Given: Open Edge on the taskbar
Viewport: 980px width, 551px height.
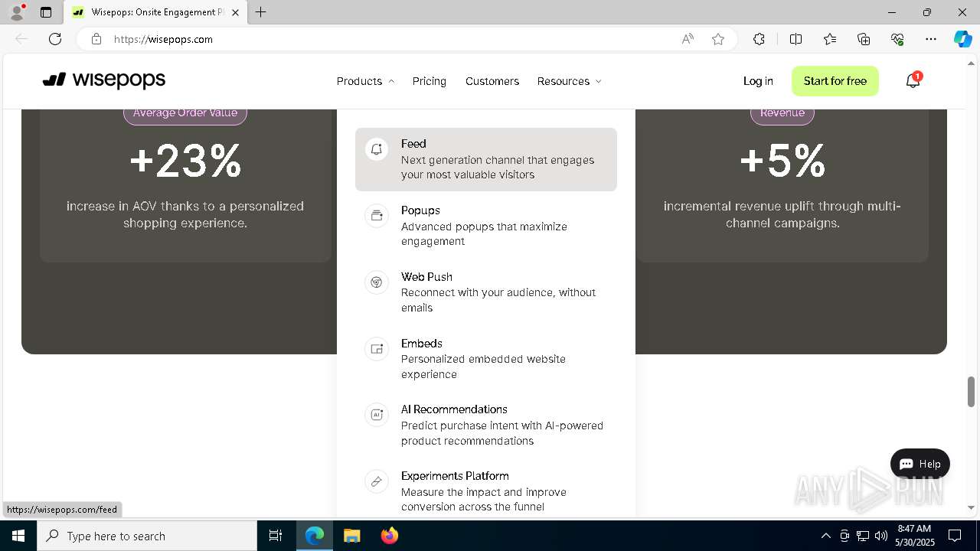Looking at the screenshot, I should [315, 536].
